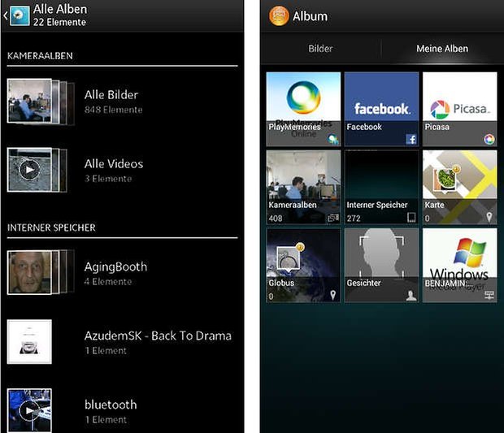Select the Alle Bilder label
The image size is (504, 433).
111,95
